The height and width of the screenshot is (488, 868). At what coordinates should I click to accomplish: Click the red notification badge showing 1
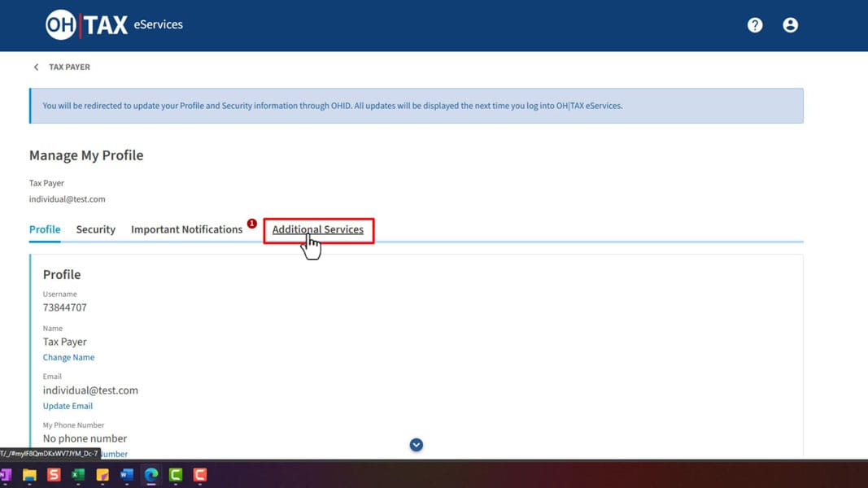252,224
